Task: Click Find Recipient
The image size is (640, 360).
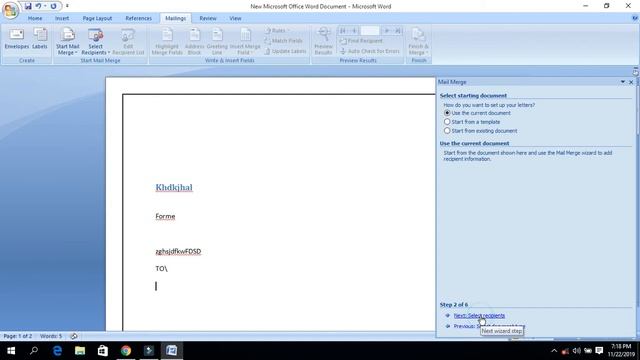Action: click(x=361, y=41)
